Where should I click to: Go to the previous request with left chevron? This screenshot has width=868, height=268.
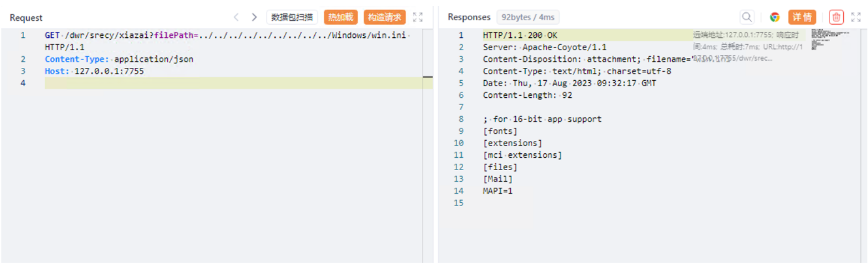coord(236,18)
